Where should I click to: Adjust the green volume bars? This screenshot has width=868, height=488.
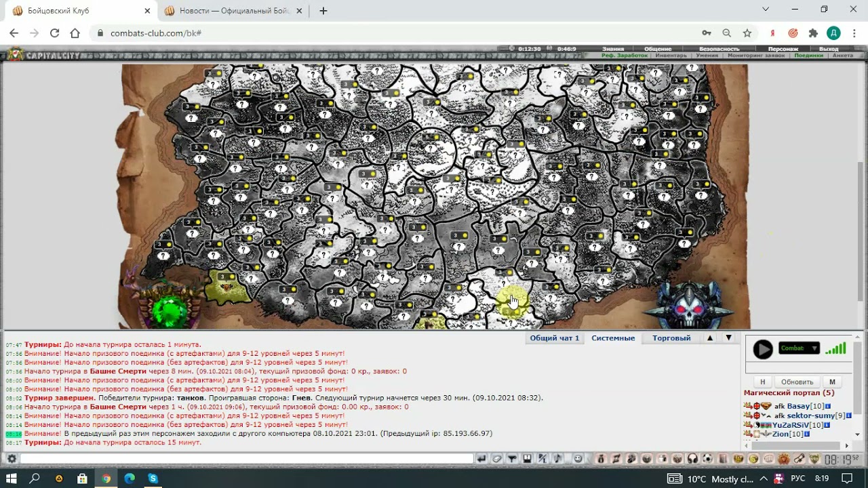(835, 348)
